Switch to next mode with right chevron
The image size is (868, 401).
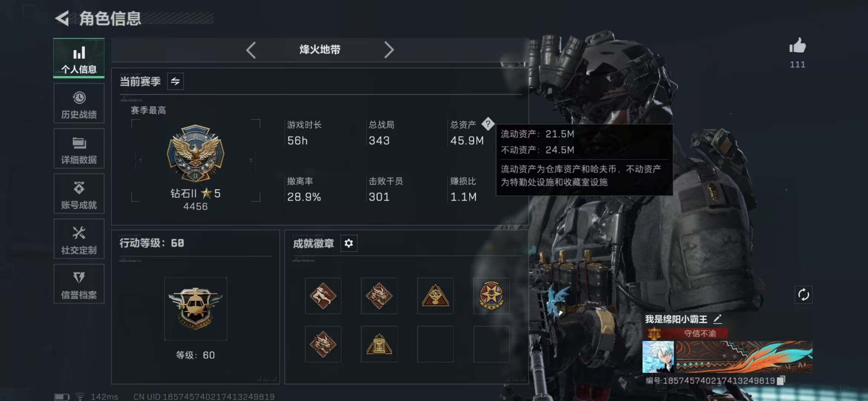click(x=389, y=50)
